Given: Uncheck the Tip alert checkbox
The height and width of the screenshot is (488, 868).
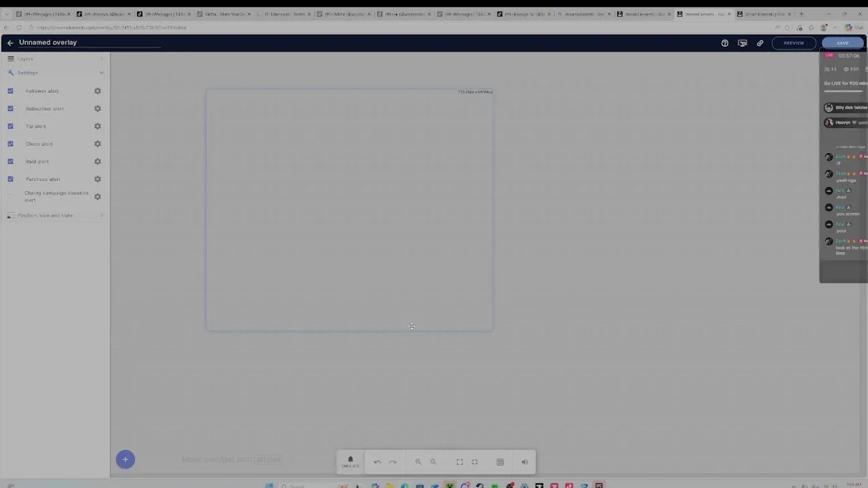Looking at the screenshot, I should tap(10, 126).
